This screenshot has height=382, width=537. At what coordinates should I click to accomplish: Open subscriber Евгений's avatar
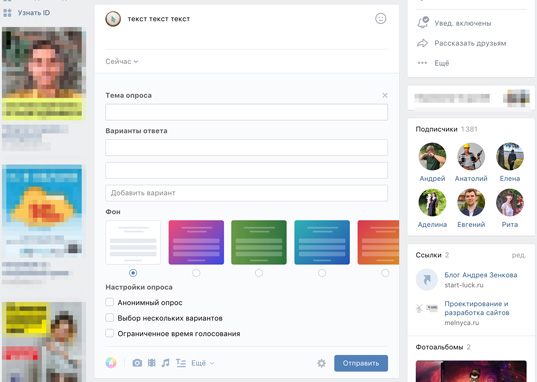(x=471, y=203)
